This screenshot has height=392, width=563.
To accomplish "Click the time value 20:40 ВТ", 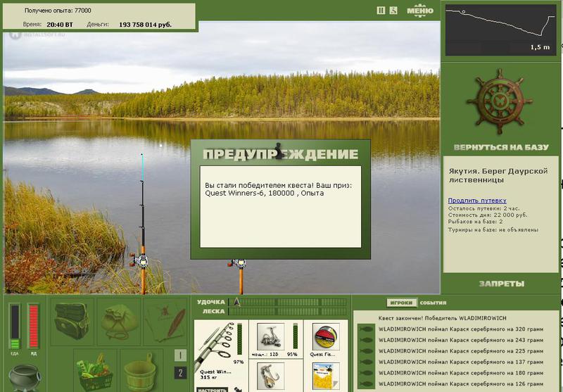I will [x=60, y=25].
